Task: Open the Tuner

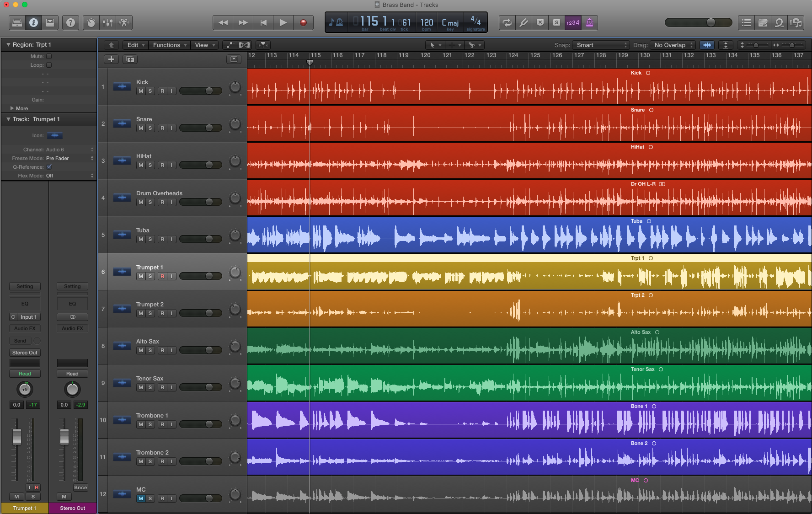Action: (x=524, y=22)
